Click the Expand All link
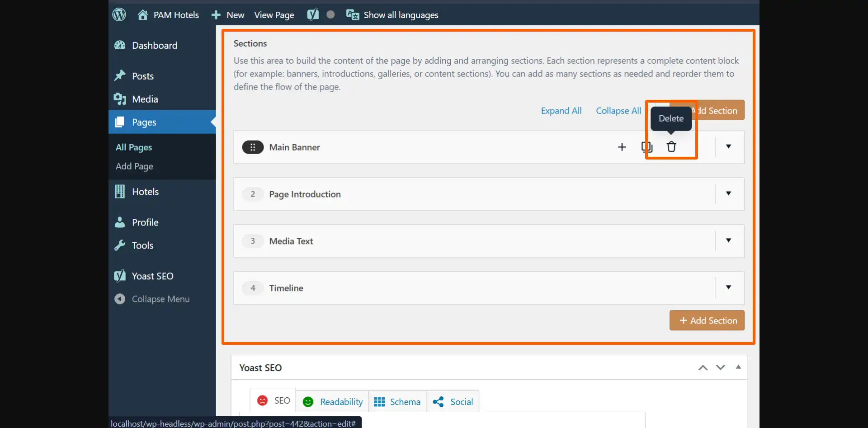This screenshot has height=428, width=868. coord(561,111)
